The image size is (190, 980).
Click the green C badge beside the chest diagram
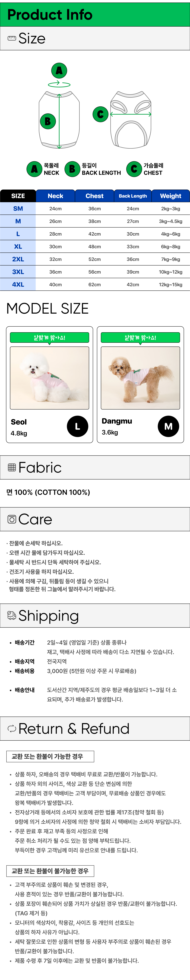coord(101,114)
